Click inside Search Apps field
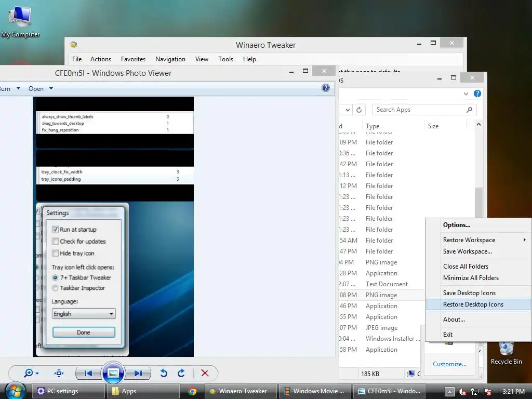Screen dimensions: 532x399 pyautogui.click(x=419, y=110)
